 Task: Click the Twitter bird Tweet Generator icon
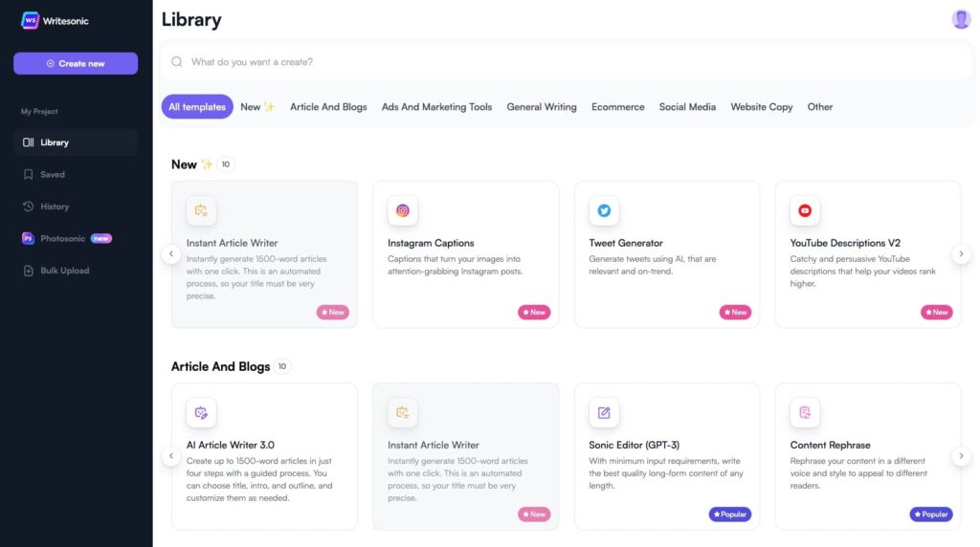604,211
